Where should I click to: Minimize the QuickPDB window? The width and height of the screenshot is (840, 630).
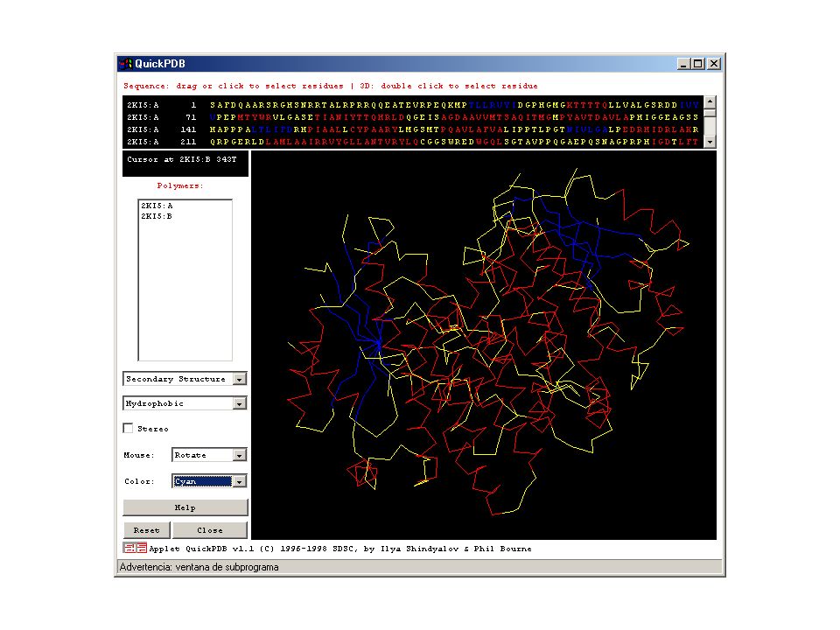point(683,64)
